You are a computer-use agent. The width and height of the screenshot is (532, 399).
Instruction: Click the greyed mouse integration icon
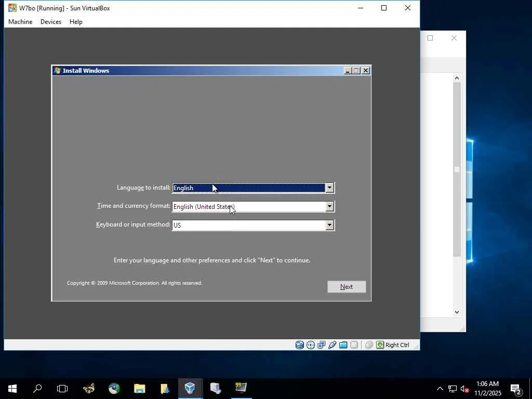[x=369, y=345]
